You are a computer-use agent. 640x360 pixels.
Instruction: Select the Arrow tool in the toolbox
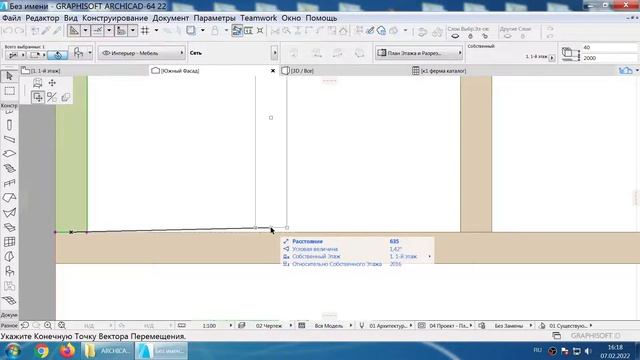(x=9, y=76)
